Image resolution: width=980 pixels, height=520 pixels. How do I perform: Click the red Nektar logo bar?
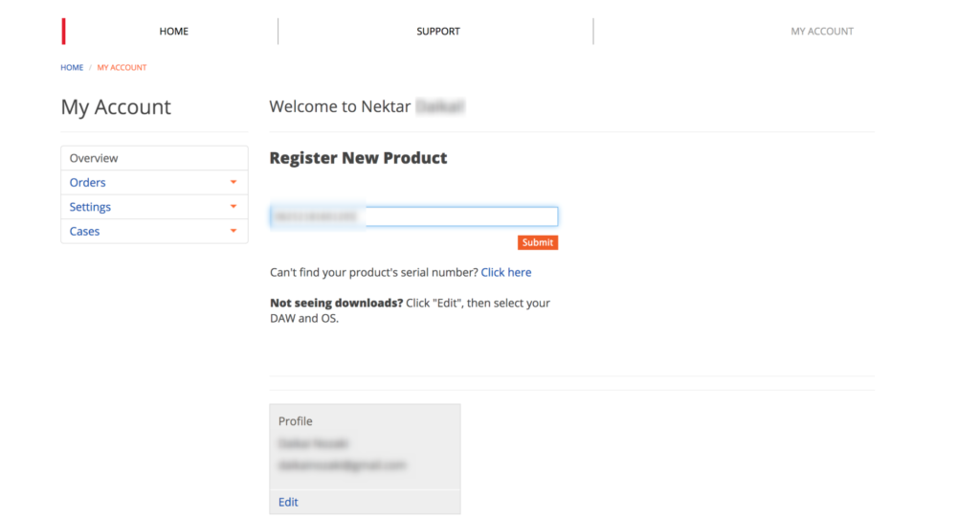(x=63, y=32)
